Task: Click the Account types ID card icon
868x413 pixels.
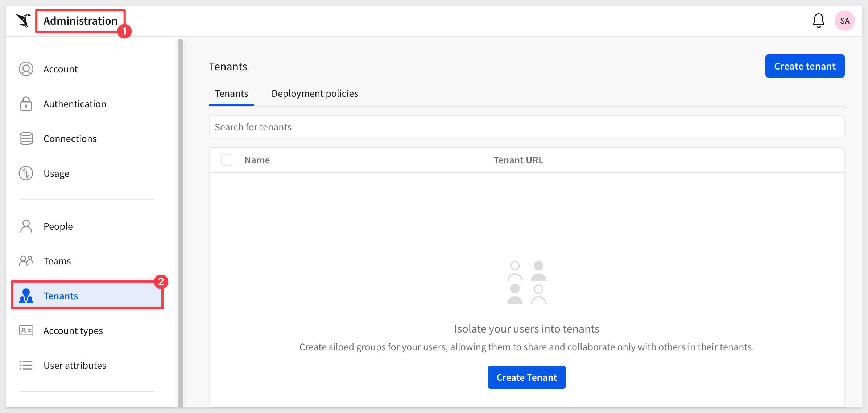Action: 26,330
